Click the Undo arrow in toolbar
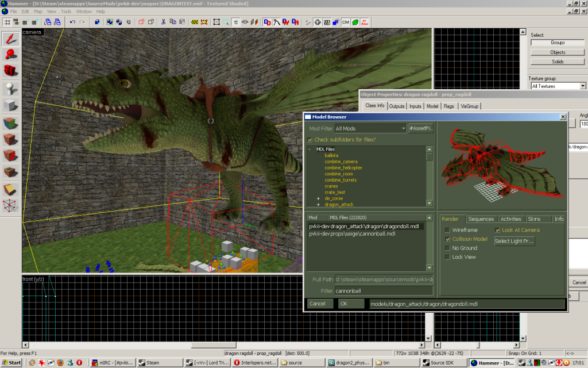 click(x=72, y=22)
